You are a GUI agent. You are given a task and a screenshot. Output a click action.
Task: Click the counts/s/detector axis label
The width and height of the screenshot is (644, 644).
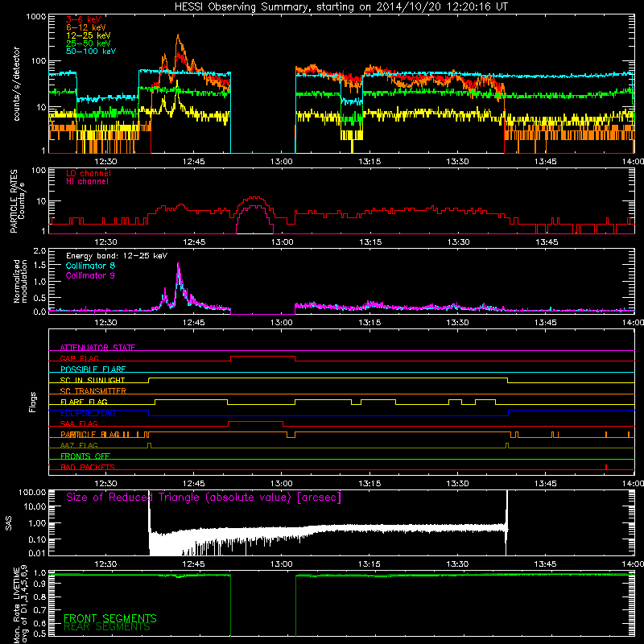point(17,84)
